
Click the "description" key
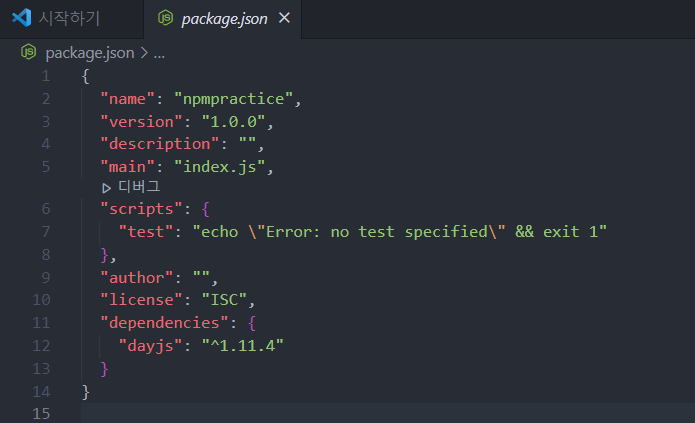coord(160,144)
